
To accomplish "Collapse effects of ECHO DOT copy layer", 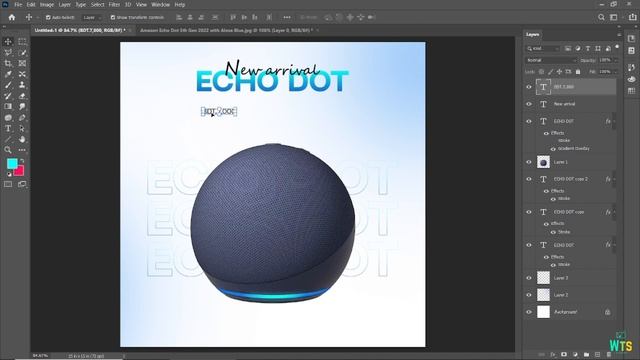I will pos(614,212).
